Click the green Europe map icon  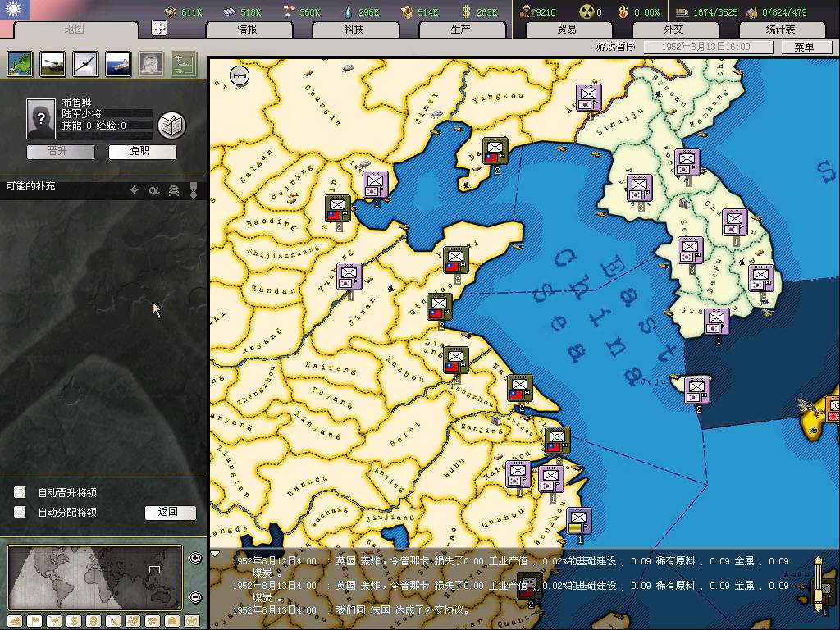[x=20, y=63]
